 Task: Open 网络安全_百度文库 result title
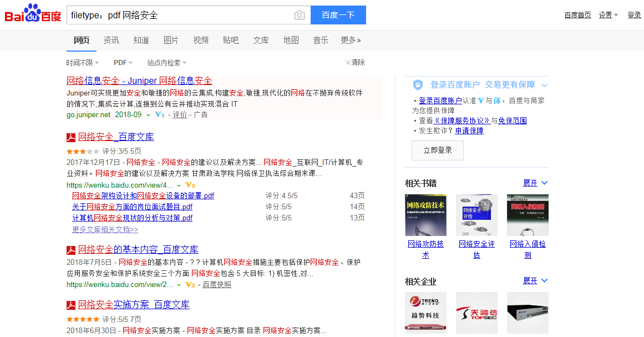pyautogui.click(x=116, y=137)
